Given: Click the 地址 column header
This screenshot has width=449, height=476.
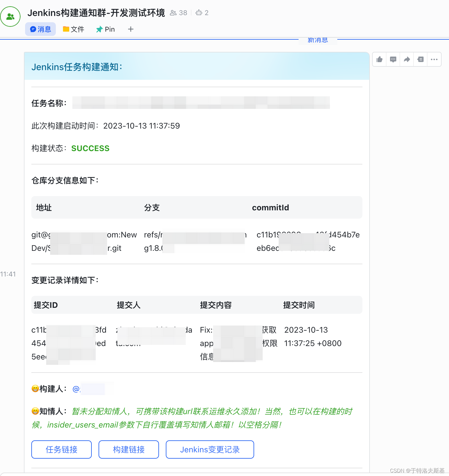Looking at the screenshot, I should click(x=44, y=208).
